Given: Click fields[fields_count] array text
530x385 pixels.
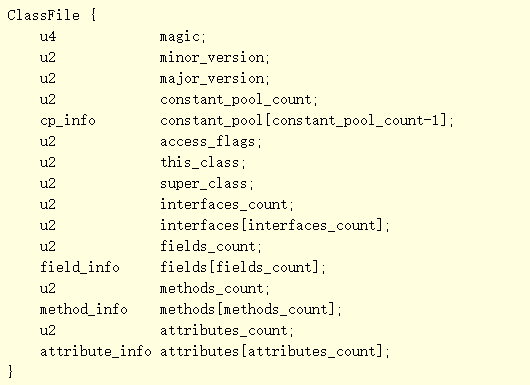Looking at the screenshot, I should (x=240, y=267).
